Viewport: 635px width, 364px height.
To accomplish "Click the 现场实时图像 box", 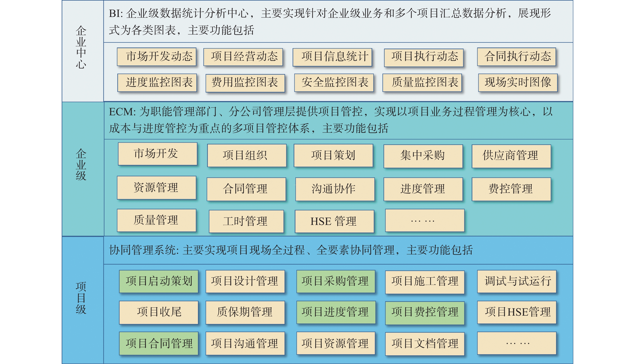I will pos(518,83).
